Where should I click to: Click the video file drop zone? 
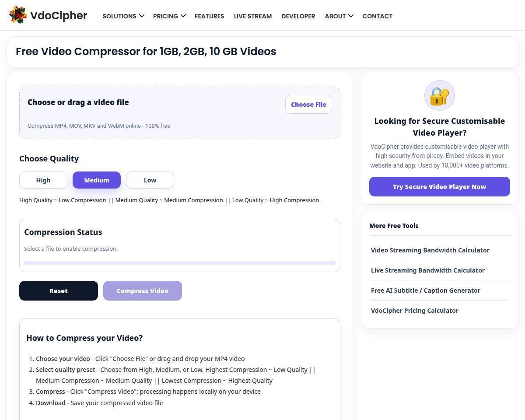pyautogui.click(x=180, y=113)
